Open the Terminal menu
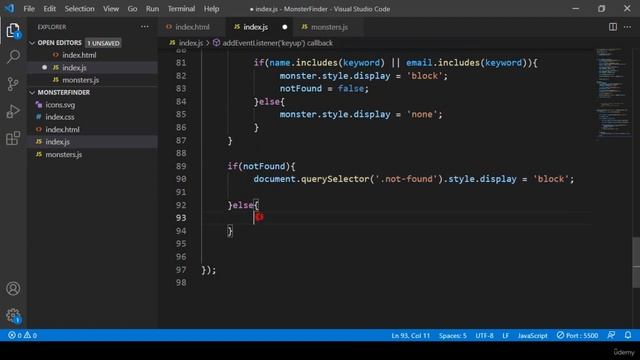Screen dimensions: 640x360 coord(181,9)
